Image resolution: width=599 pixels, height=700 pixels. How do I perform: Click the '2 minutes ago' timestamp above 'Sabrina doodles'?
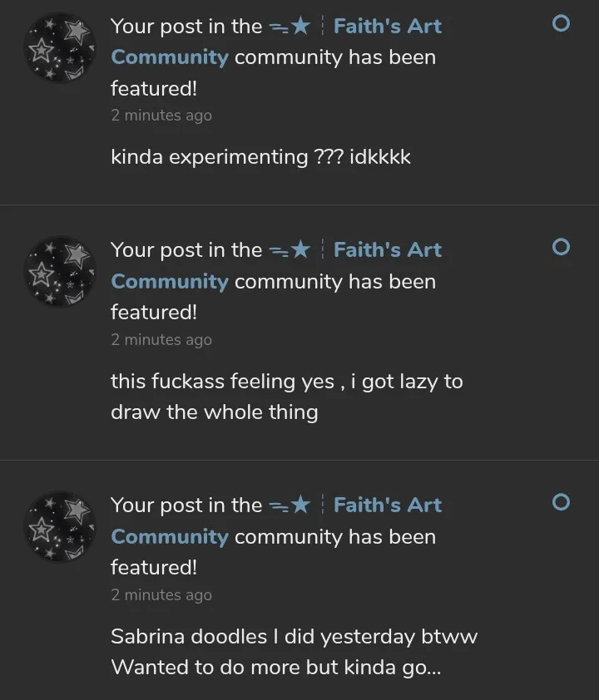pos(161,594)
